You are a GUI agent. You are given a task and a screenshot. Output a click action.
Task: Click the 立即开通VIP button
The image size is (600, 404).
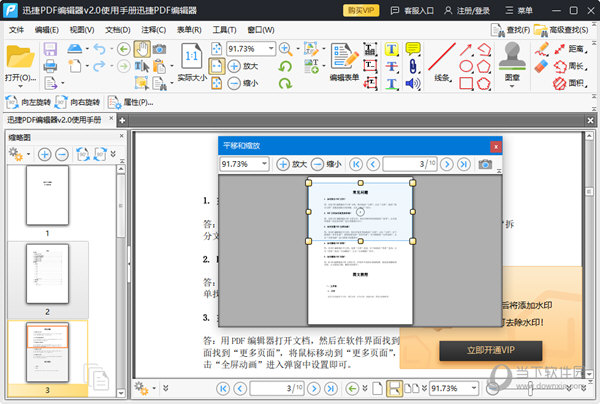(x=491, y=350)
